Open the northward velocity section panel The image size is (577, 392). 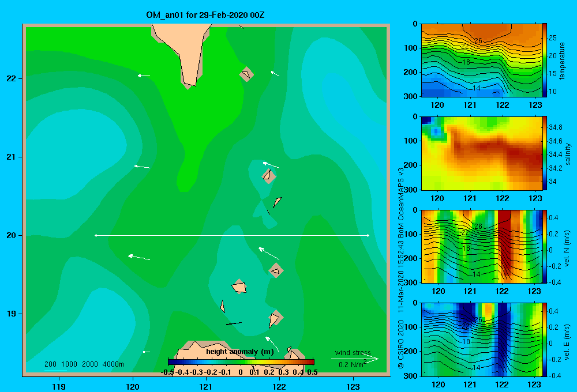pos(482,246)
